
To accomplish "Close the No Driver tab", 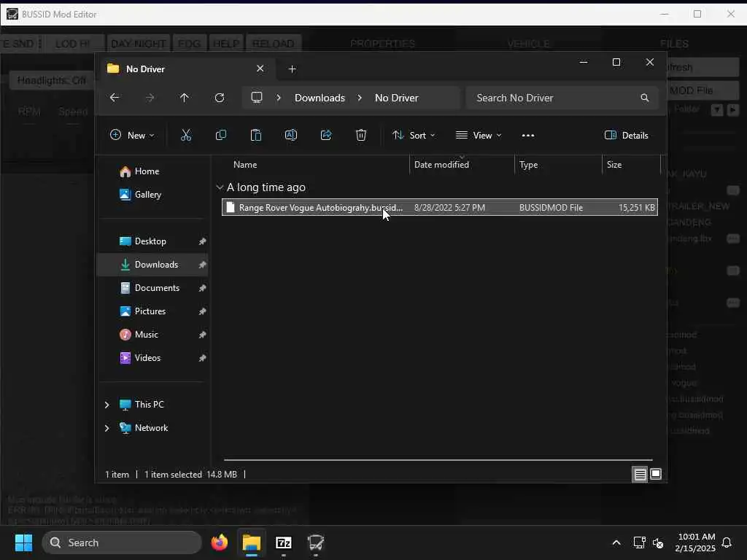I will (x=260, y=69).
